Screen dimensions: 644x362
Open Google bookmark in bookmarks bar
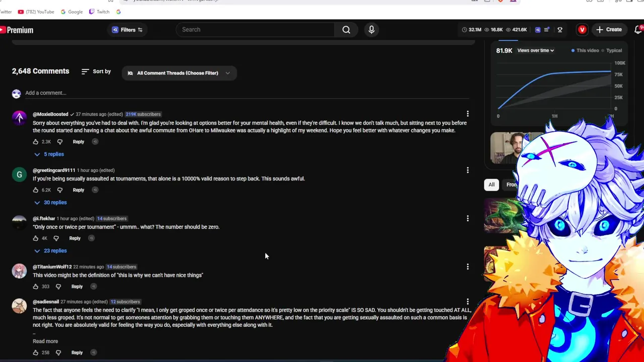coord(71,12)
